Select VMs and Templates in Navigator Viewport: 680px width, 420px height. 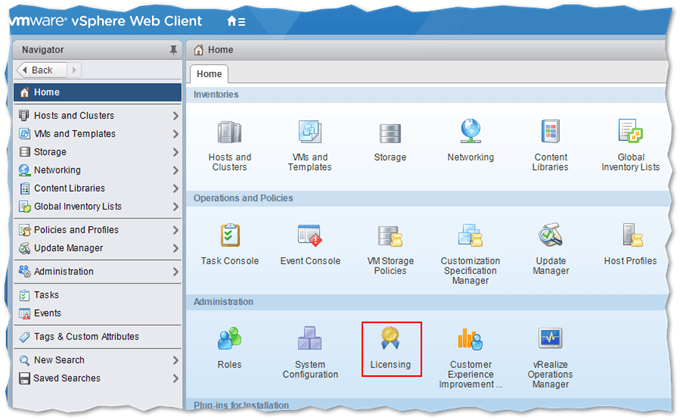98,134
